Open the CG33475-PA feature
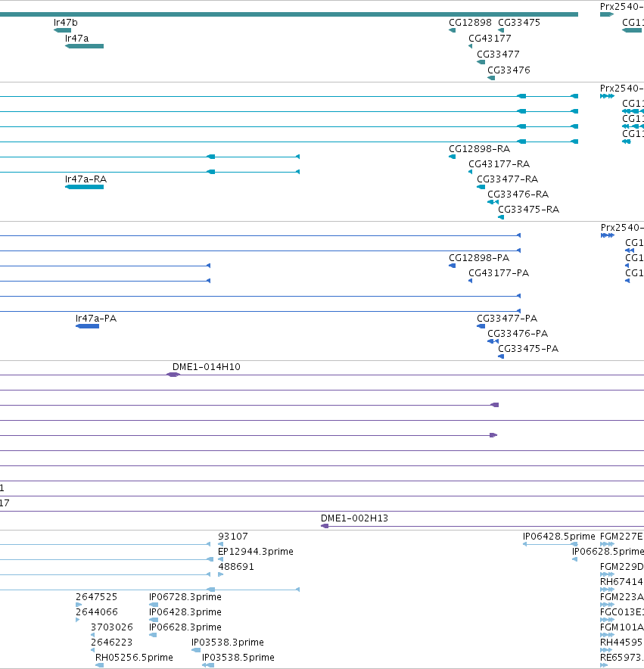 coord(501,356)
